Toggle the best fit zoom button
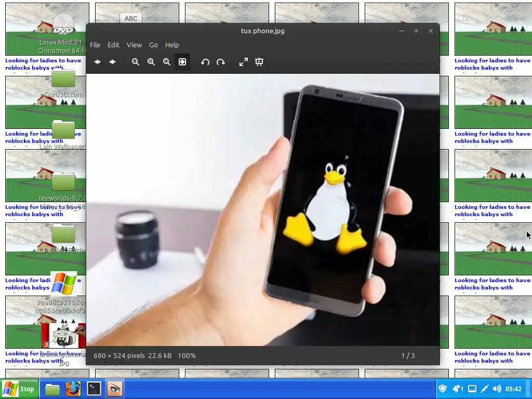 (182, 62)
